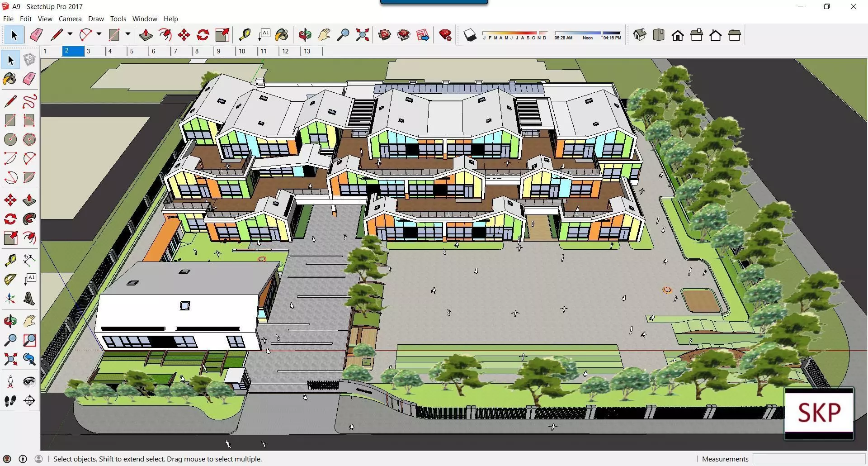Image resolution: width=868 pixels, height=466 pixels.
Task: Expand the Arc tool dropdown arrow
Action: (x=99, y=34)
